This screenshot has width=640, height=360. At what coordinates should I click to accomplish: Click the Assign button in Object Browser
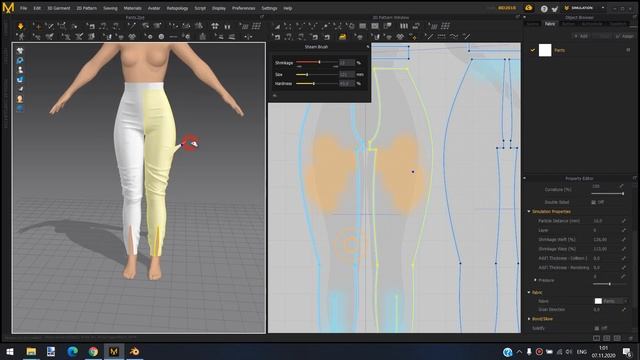pyautogui.click(x=625, y=36)
